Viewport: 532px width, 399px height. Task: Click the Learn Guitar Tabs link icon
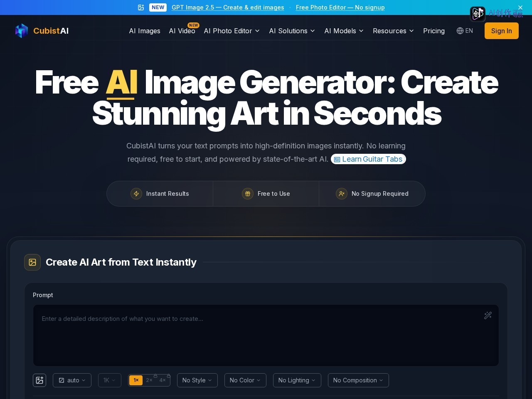pyautogui.click(x=337, y=160)
